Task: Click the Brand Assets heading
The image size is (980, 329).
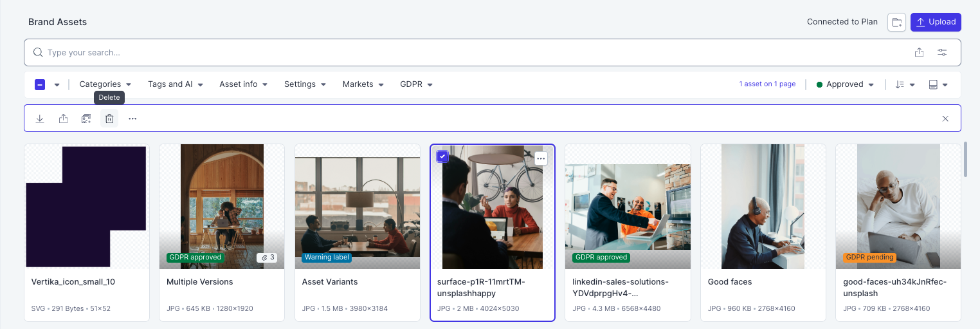Action: point(57,22)
